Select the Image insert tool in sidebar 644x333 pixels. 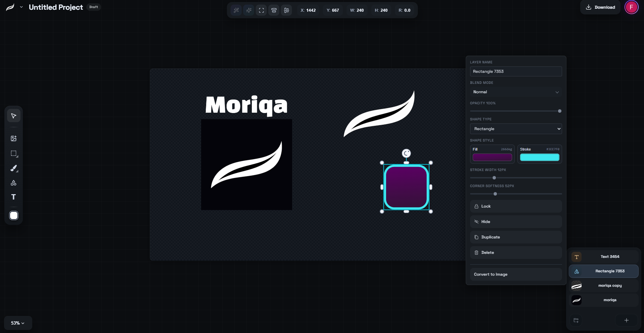click(x=13, y=138)
